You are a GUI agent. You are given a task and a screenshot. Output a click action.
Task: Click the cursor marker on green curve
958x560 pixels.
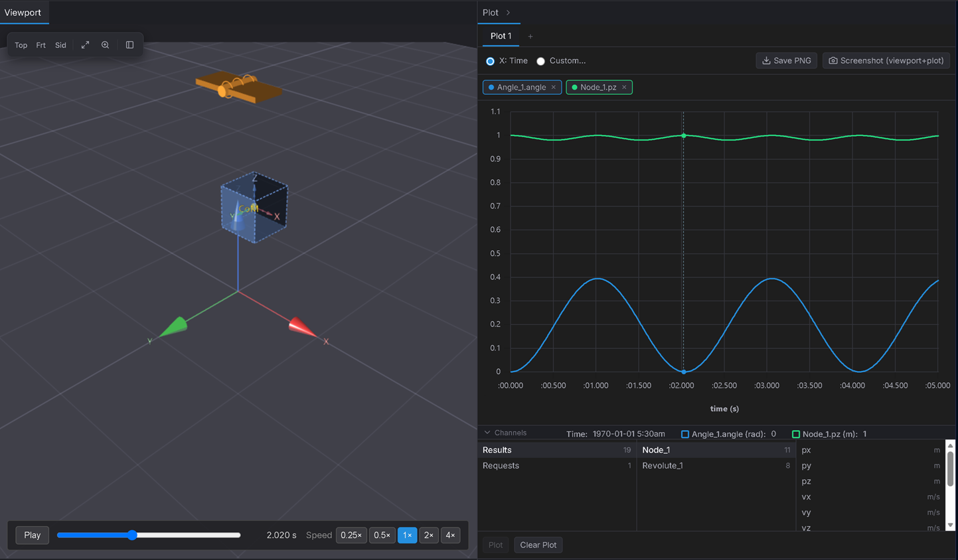684,135
